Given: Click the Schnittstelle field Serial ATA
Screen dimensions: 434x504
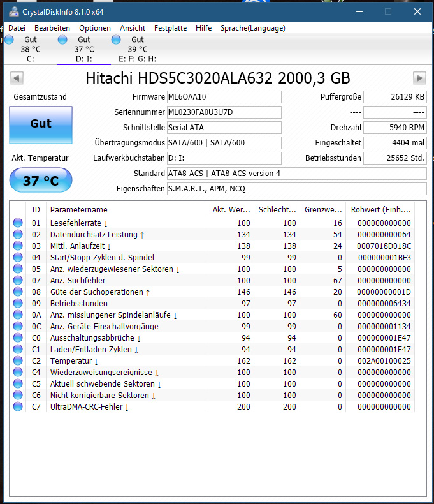Looking at the screenshot, I should (224, 128).
